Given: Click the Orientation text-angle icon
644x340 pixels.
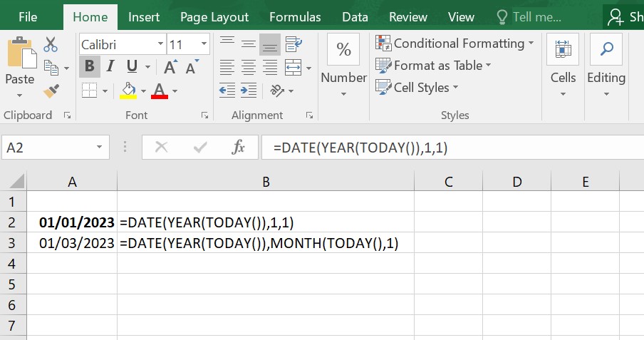Looking at the screenshot, I should (277, 91).
